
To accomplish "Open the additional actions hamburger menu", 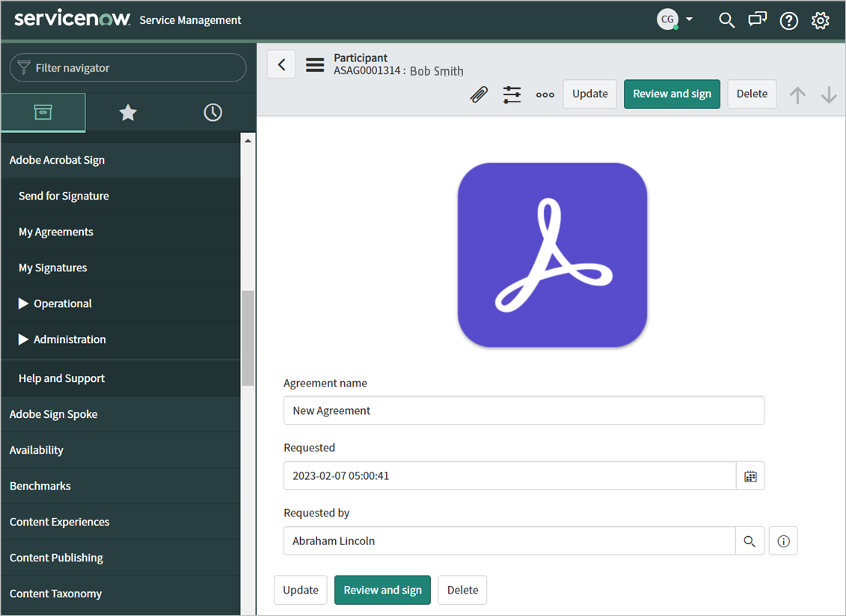I will click(x=314, y=64).
